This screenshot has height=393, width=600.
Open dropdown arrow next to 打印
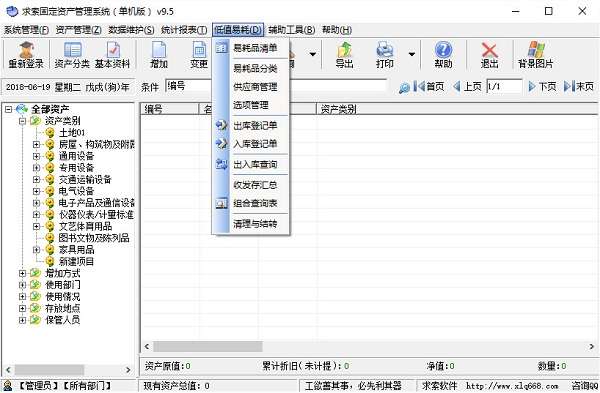click(412, 54)
